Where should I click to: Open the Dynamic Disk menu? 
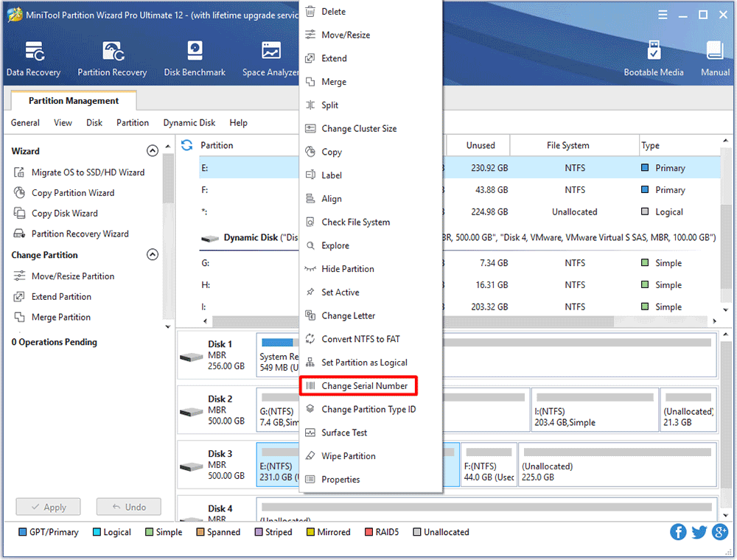click(x=189, y=122)
